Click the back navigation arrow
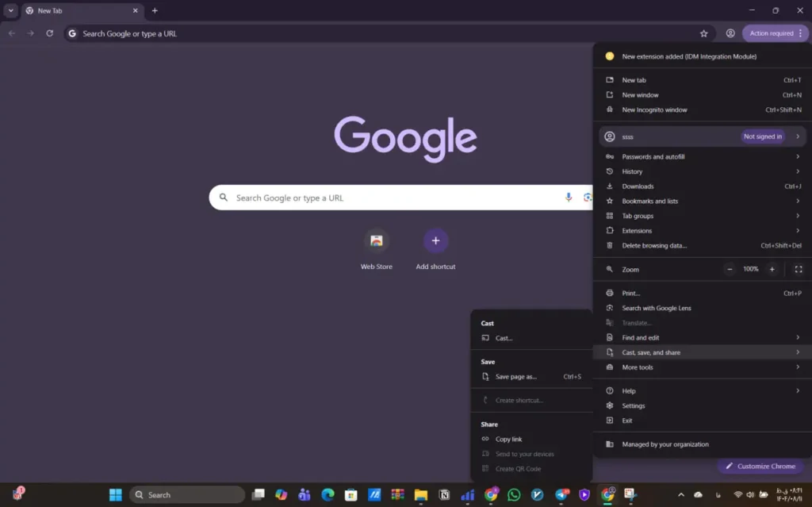The image size is (812, 507). (x=11, y=33)
